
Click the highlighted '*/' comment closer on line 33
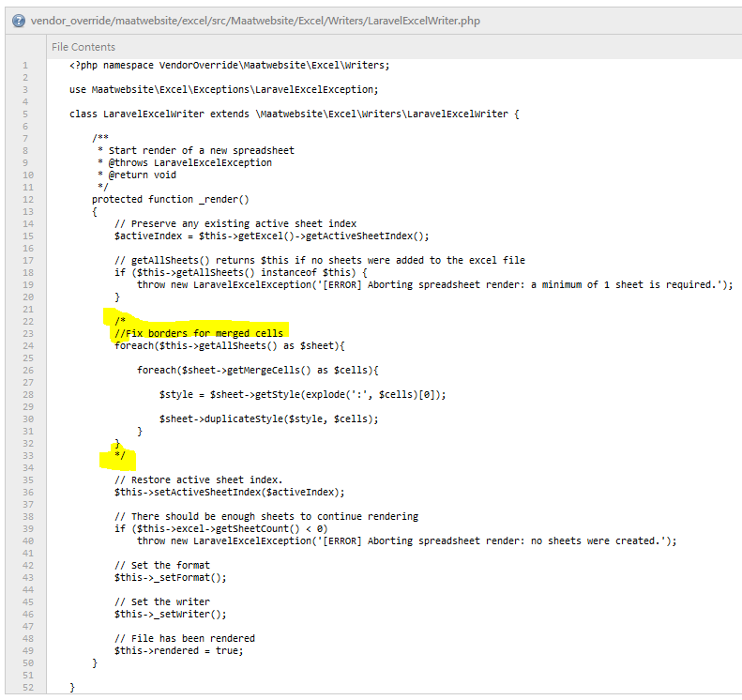coord(120,456)
